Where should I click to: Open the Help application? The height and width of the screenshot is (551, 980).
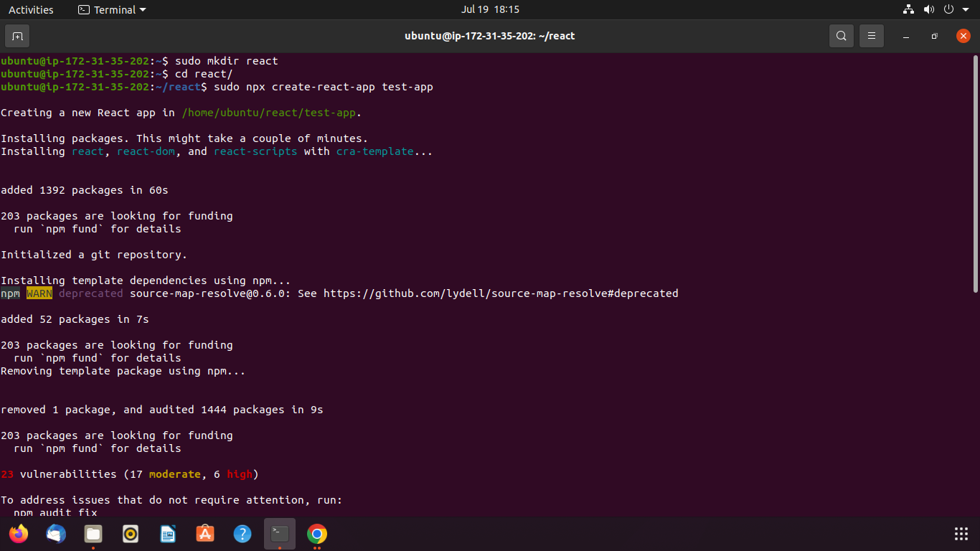(x=242, y=534)
